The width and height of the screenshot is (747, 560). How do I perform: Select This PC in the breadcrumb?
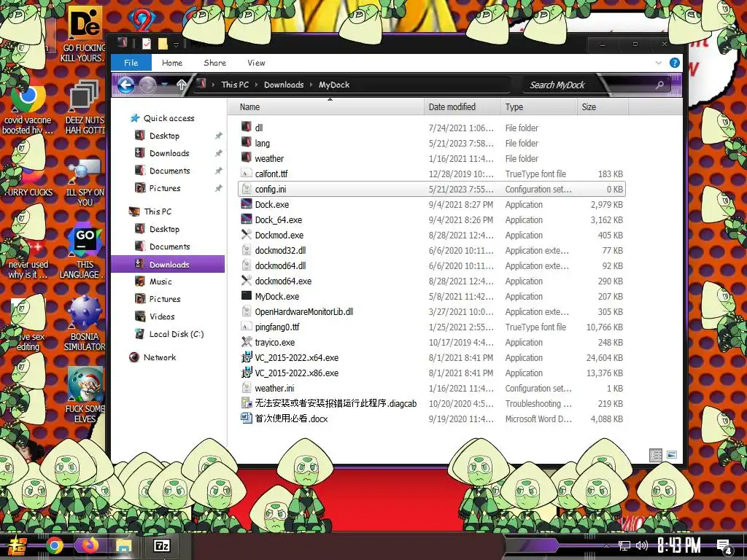coord(235,85)
